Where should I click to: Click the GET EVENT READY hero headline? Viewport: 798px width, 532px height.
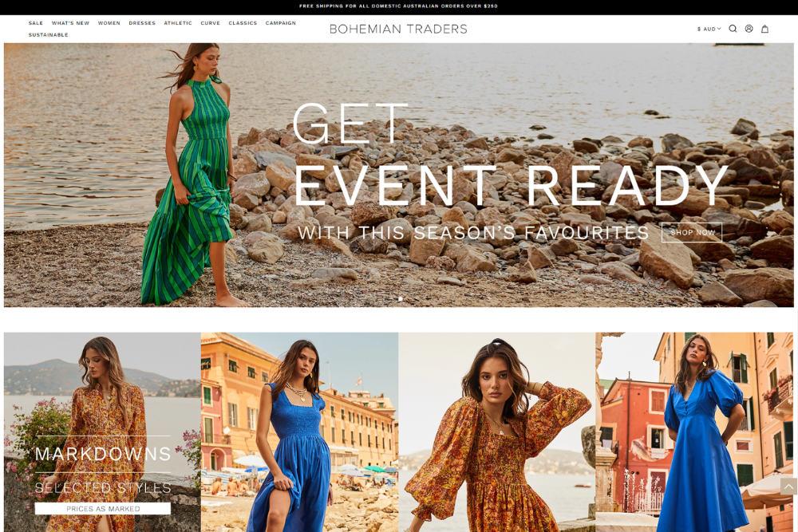(x=511, y=155)
